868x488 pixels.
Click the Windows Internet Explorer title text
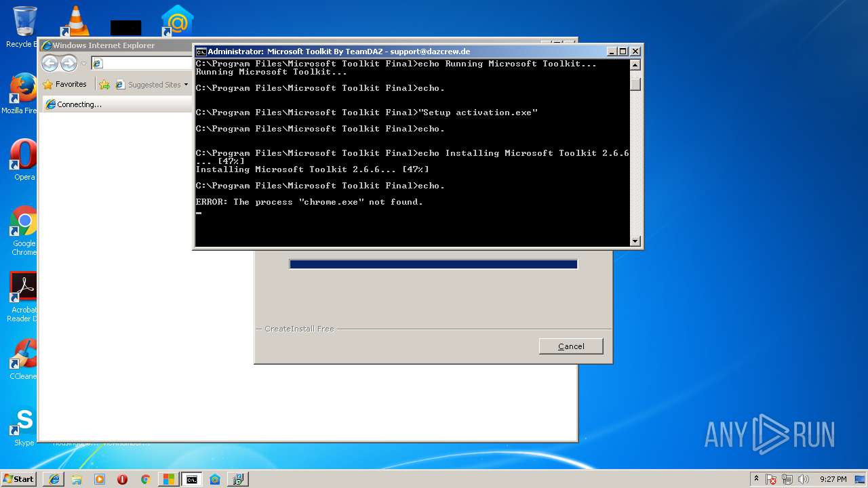[x=104, y=45]
